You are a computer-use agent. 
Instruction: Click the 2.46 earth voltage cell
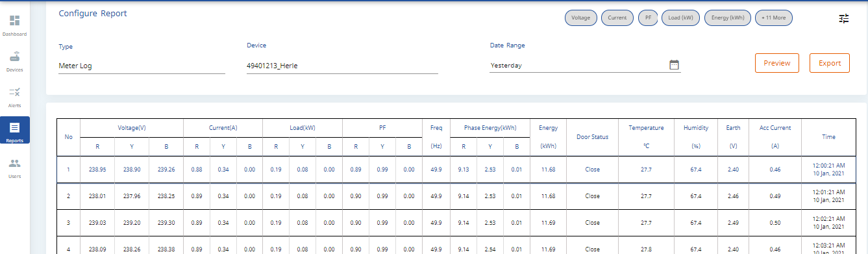733,196
